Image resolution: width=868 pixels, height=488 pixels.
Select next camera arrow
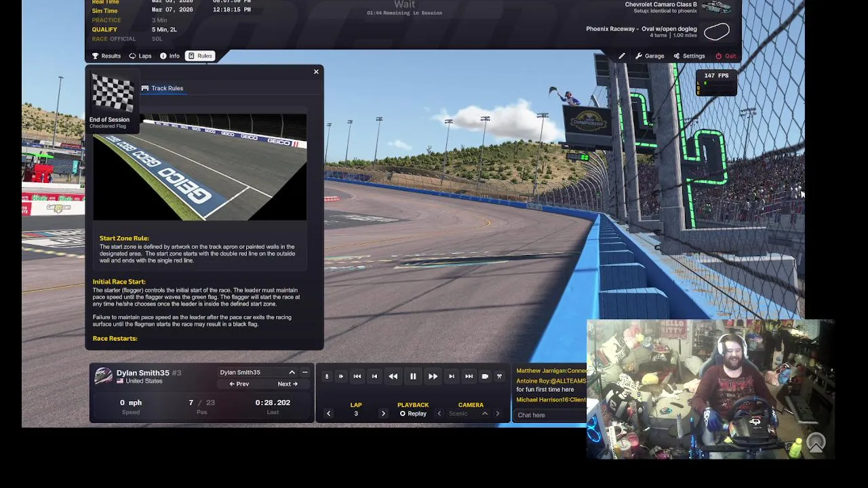pyautogui.click(x=498, y=413)
